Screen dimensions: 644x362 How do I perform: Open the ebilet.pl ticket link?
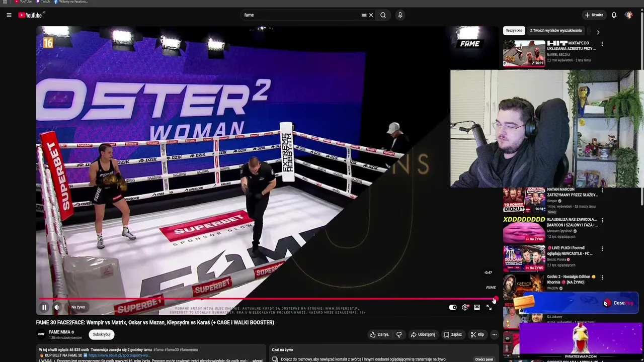(x=119, y=355)
